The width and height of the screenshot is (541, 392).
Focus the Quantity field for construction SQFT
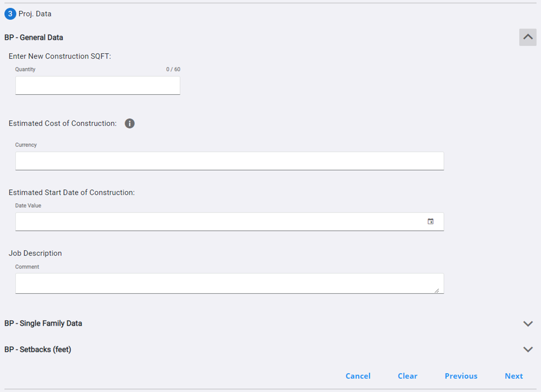tap(97, 86)
